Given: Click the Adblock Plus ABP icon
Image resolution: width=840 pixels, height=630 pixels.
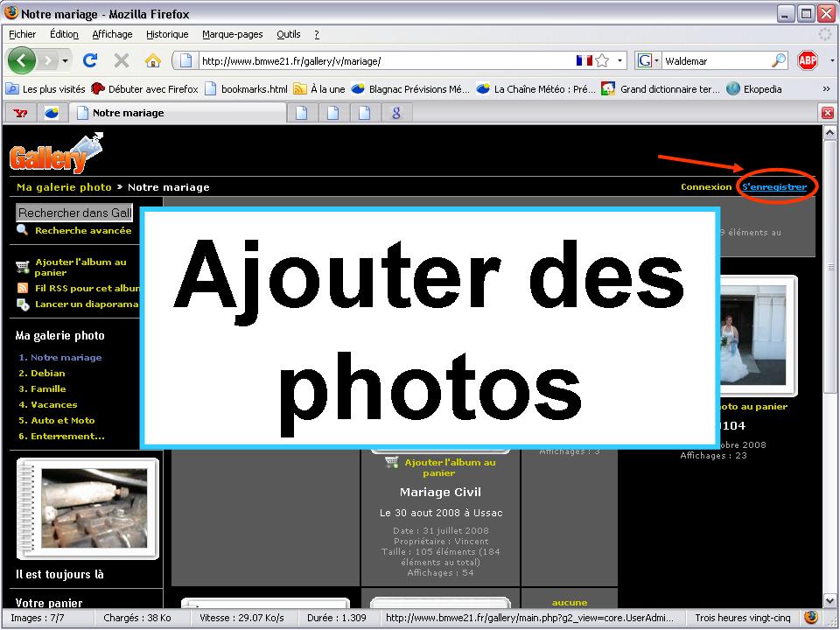Looking at the screenshot, I should 807,60.
